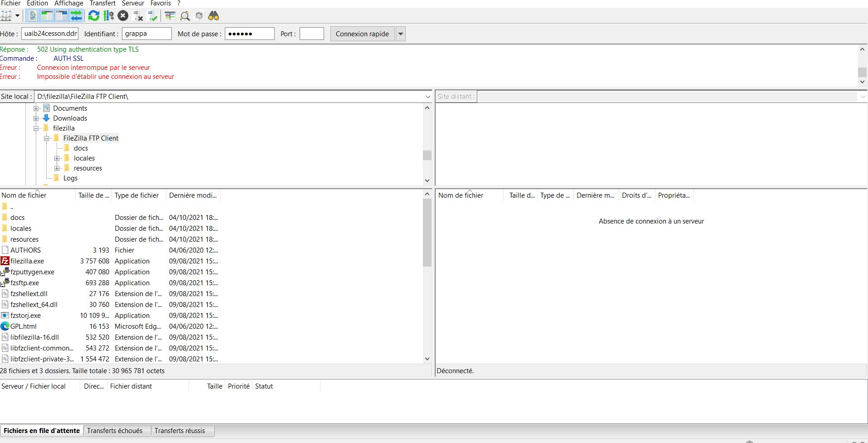Reconnect to the last used server
868x443 pixels.
pos(152,16)
